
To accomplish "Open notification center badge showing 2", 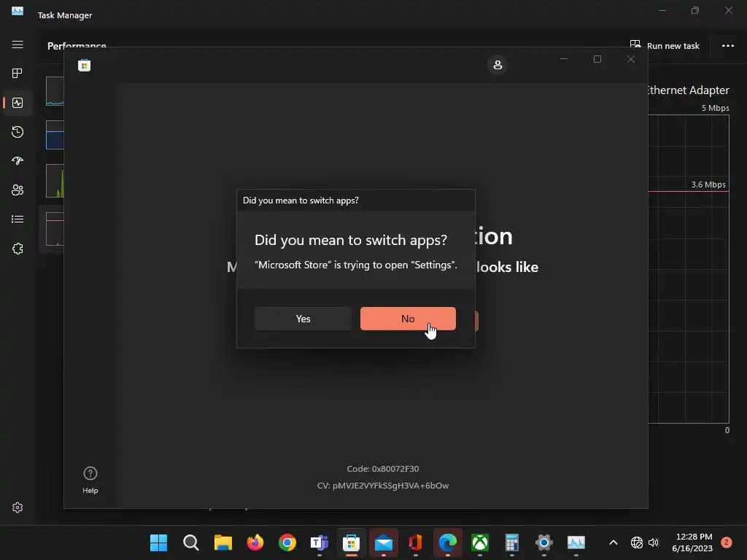I will click(x=726, y=542).
